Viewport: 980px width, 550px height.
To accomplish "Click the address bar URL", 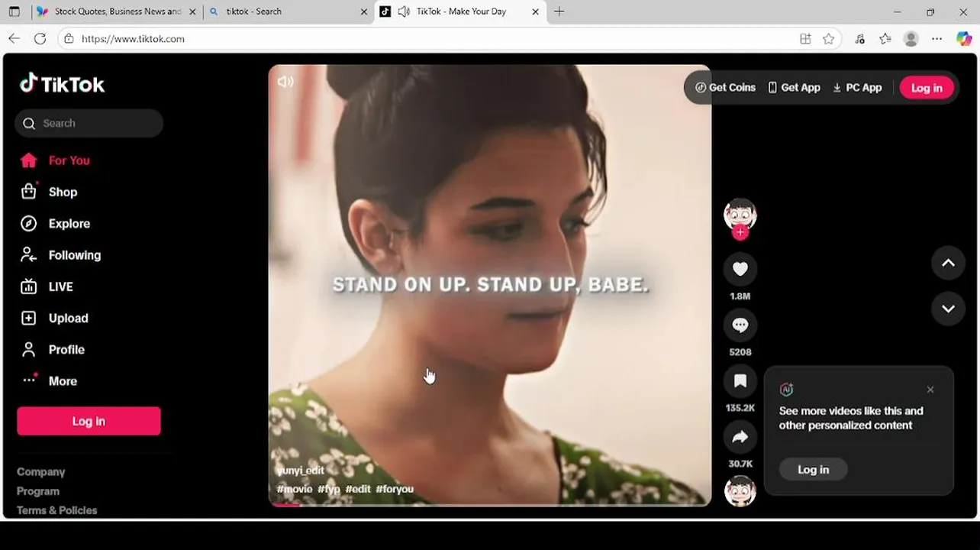I will [x=134, y=39].
